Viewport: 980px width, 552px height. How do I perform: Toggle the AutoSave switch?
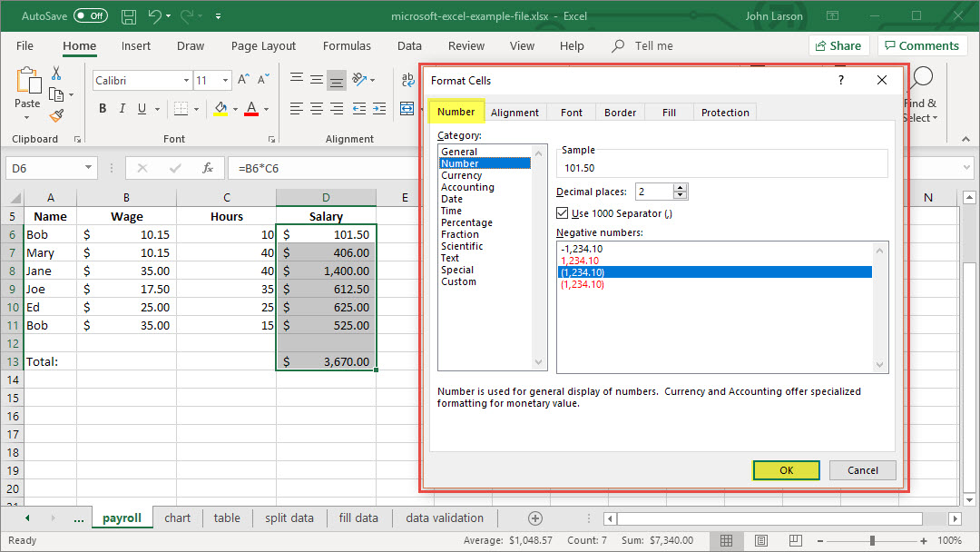tap(90, 16)
